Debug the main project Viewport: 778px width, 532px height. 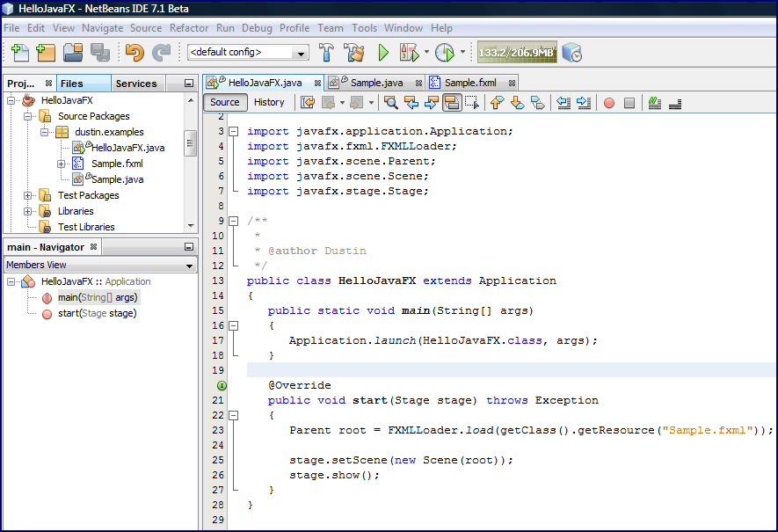tap(410, 53)
